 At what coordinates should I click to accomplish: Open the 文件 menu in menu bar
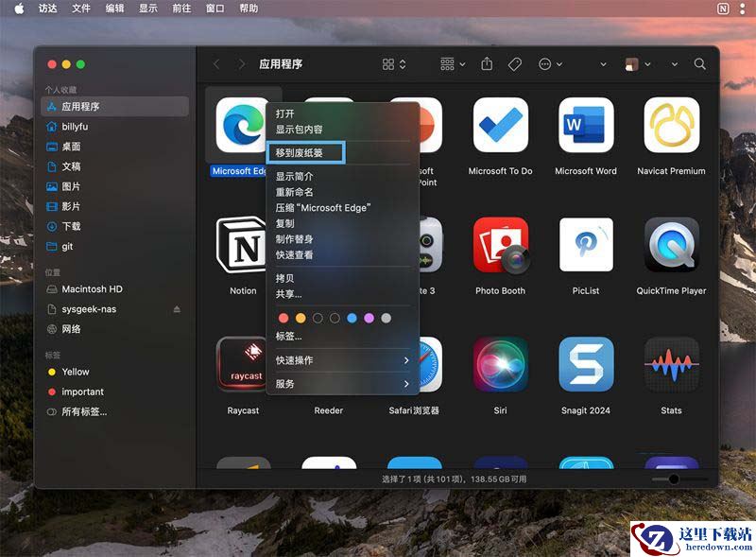click(81, 9)
